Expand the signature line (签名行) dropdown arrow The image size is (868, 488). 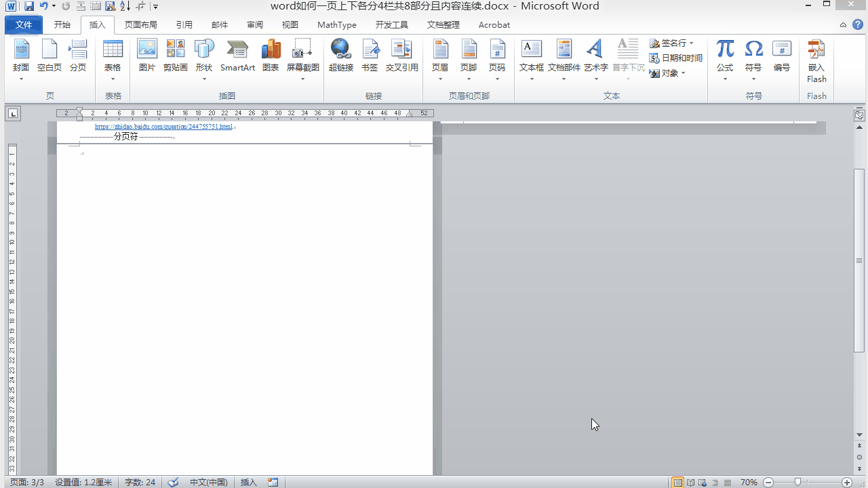pos(692,43)
